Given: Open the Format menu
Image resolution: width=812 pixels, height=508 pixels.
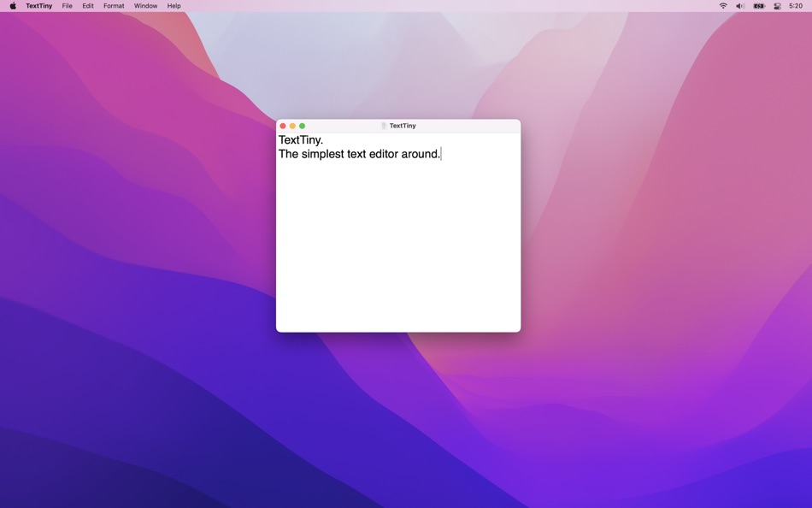Looking at the screenshot, I should point(114,6).
